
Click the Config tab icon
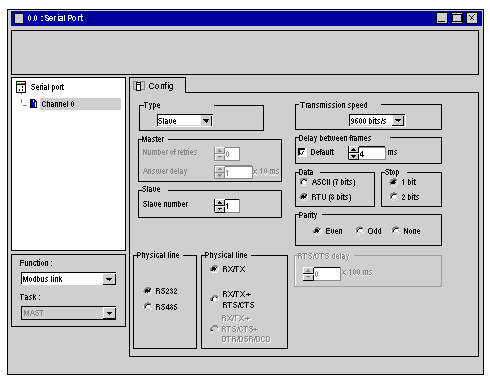coord(139,86)
